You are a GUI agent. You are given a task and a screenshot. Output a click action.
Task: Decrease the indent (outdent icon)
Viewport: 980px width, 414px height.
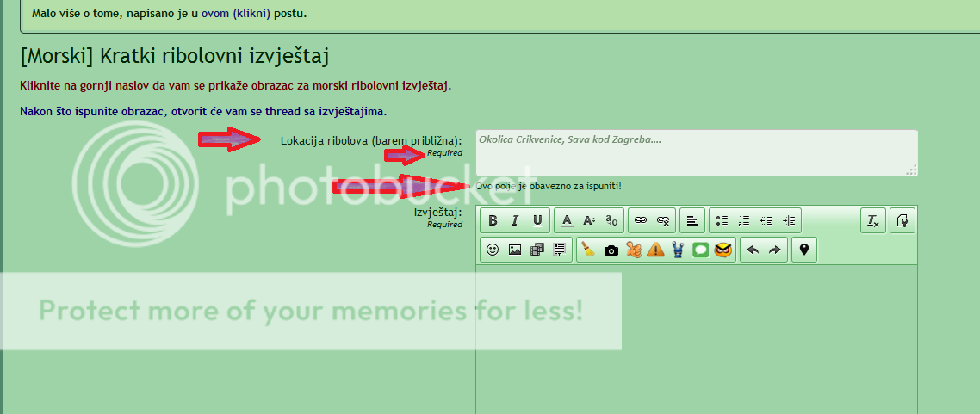click(x=766, y=220)
